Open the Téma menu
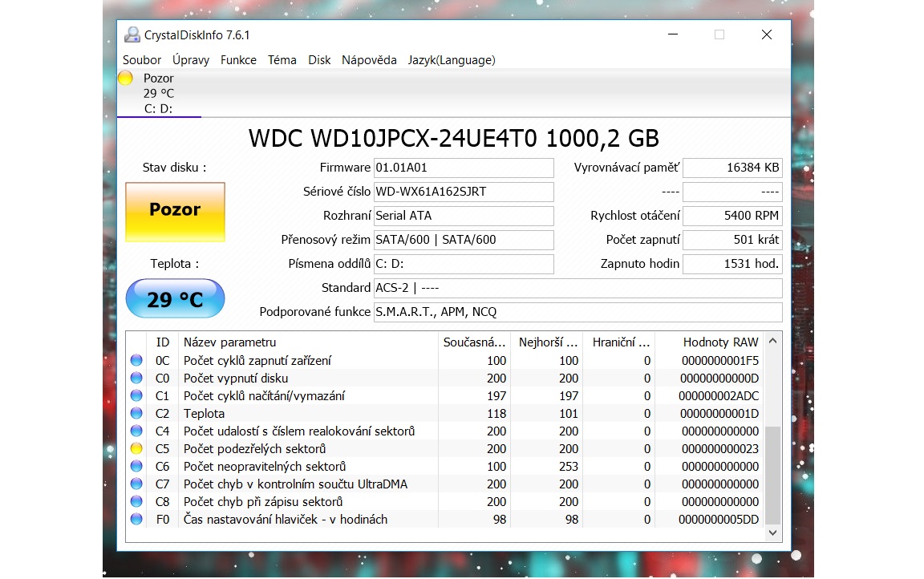The width and height of the screenshot is (924, 579). click(x=282, y=60)
